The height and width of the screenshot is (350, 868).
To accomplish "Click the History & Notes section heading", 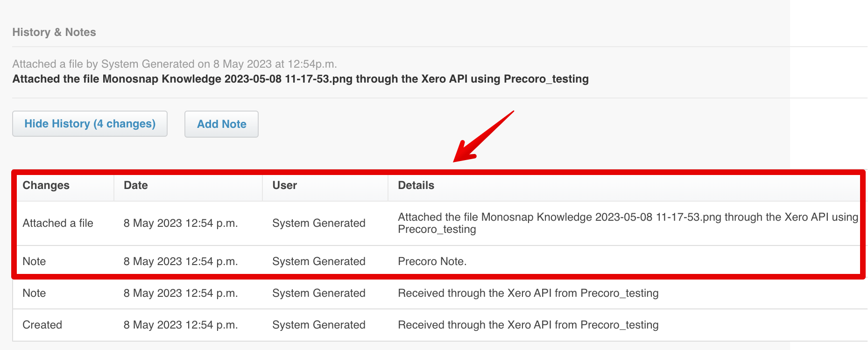I will [x=54, y=32].
